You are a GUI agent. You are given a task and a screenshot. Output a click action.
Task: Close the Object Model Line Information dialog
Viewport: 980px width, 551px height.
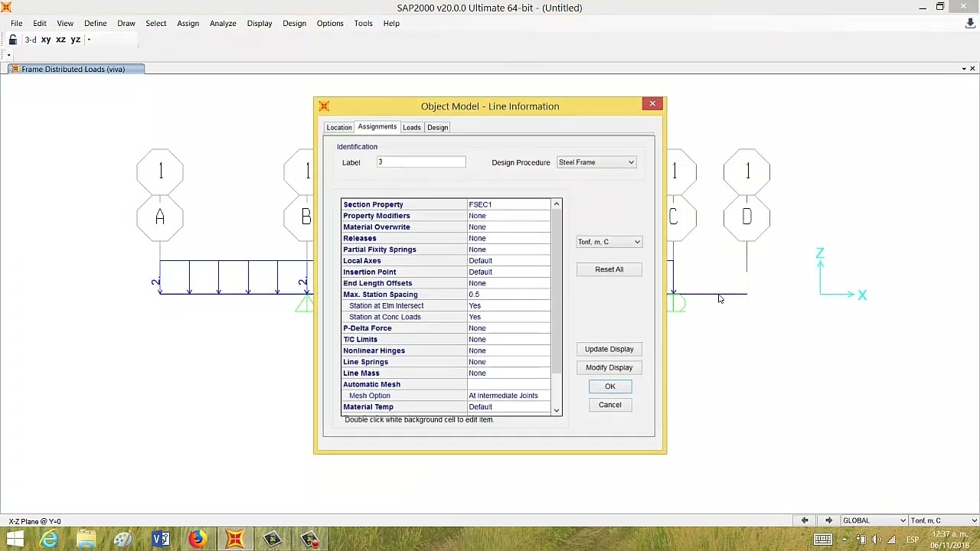point(652,103)
